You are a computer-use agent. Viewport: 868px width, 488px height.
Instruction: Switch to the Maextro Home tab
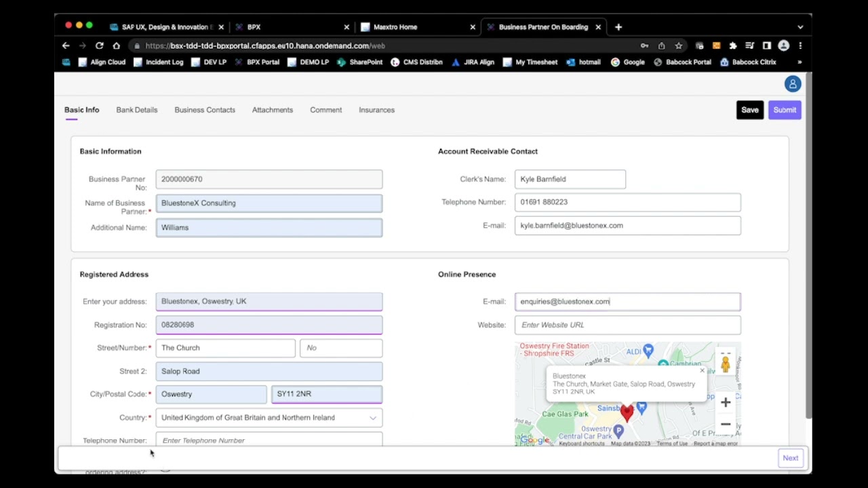click(x=395, y=27)
